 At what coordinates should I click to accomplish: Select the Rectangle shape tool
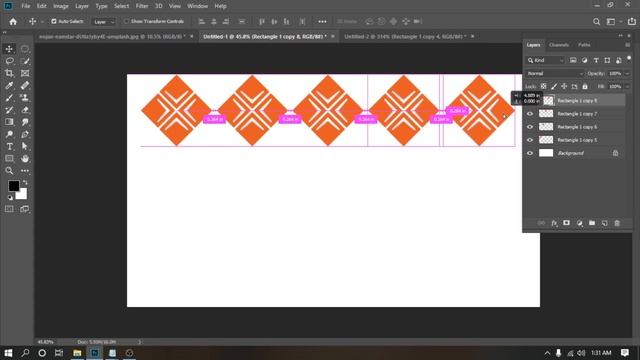tap(9, 159)
